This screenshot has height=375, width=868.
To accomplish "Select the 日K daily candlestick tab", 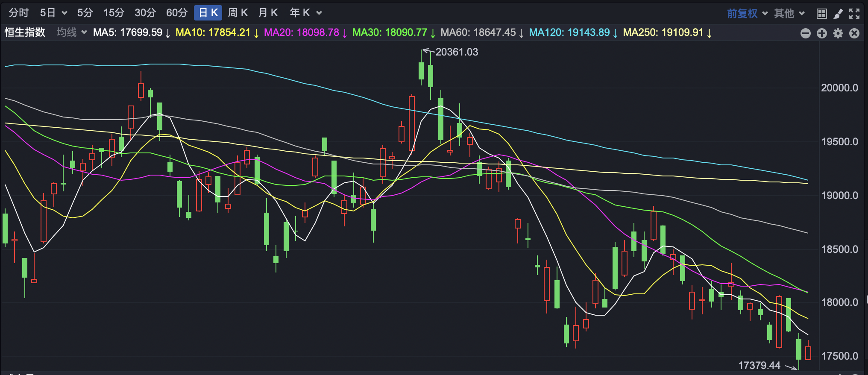I will 208,13.
